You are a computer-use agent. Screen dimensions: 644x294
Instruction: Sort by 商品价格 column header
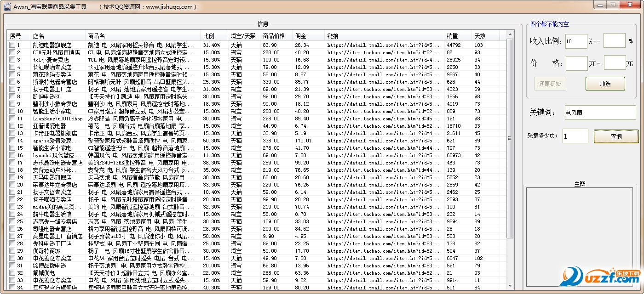(x=276, y=36)
